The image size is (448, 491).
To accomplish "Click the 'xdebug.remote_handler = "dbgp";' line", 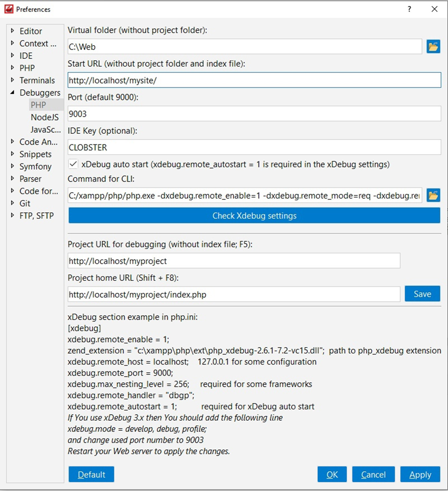I will (131, 395).
